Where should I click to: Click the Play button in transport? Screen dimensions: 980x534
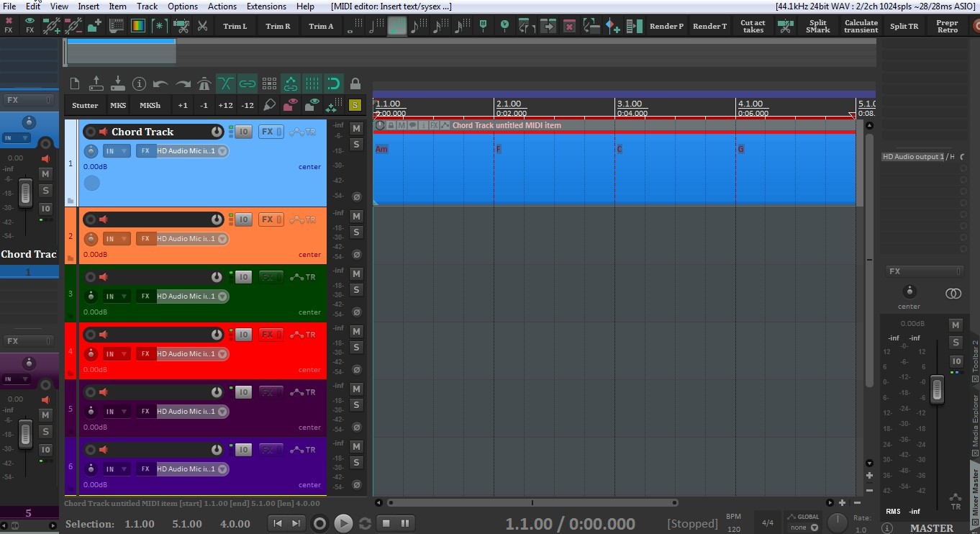tap(343, 523)
